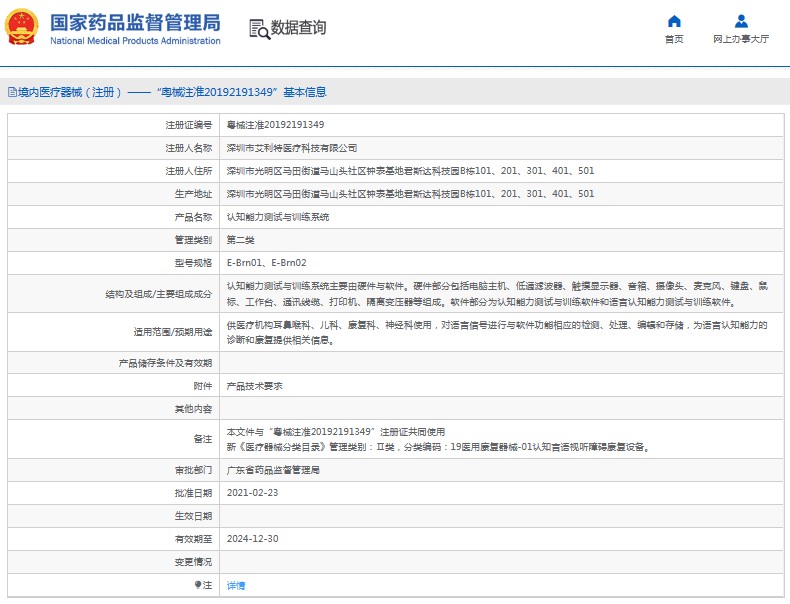Open the 详情 link in the last row

[236, 585]
